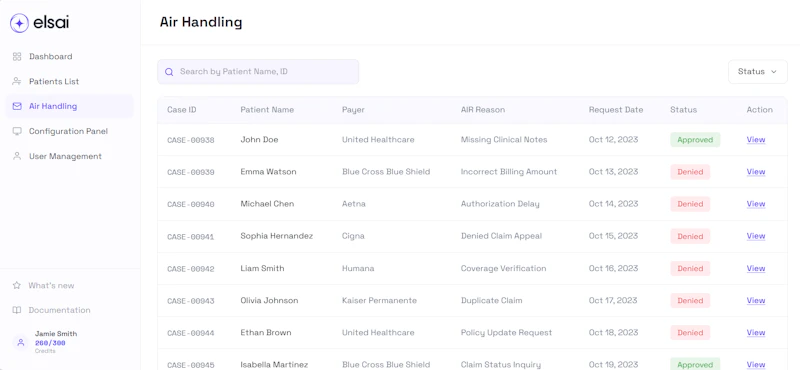Click the Dashboard grid icon
Image resolution: width=800 pixels, height=370 pixels.
tap(17, 57)
